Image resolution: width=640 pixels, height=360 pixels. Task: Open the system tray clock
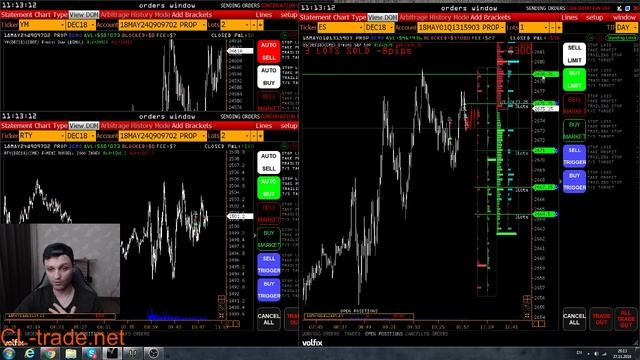(622, 353)
